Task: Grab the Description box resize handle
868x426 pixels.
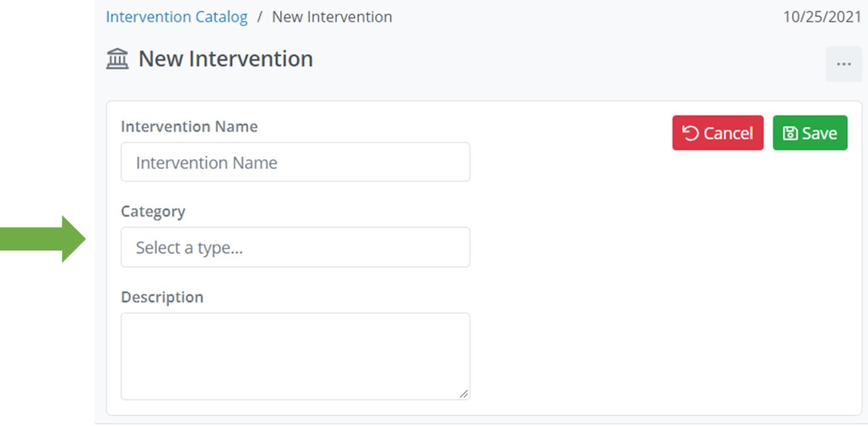Action: (464, 394)
